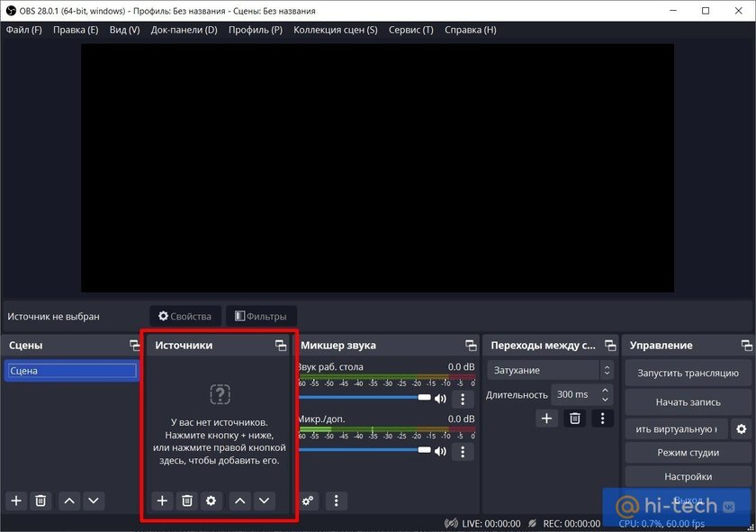756x532 pixels.
Task: Click the Звук раб. стола 0.0 dB value
Action: 461,367
